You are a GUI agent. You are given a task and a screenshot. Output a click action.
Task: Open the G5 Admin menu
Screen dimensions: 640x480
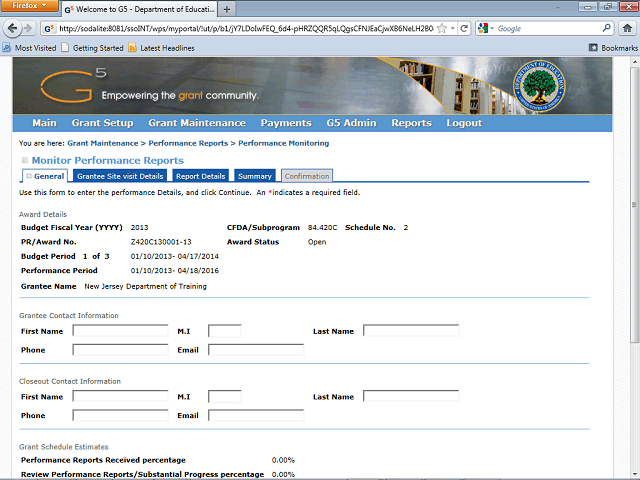click(351, 123)
